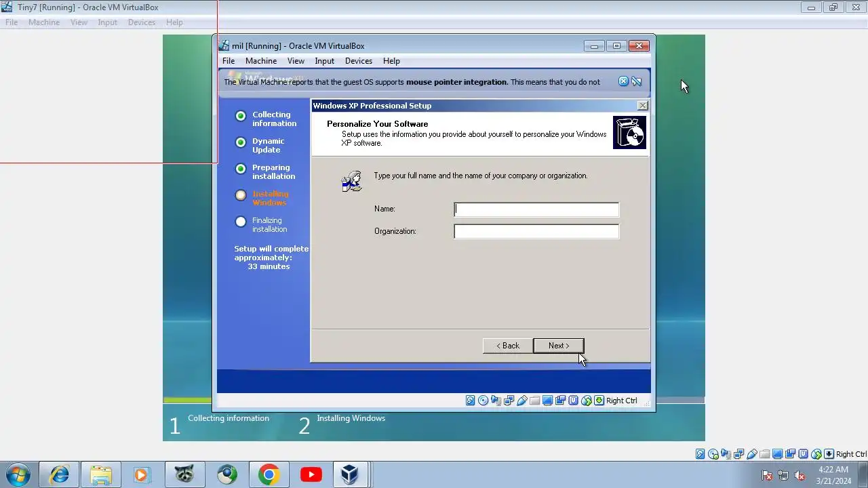Click the Finalizing installation step bullet
The height and width of the screenshot is (488, 868).
pyautogui.click(x=241, y=222)
